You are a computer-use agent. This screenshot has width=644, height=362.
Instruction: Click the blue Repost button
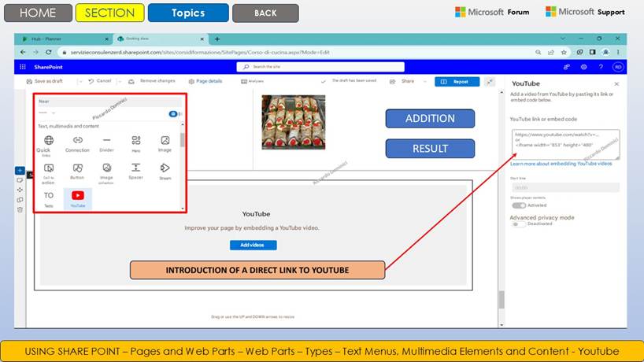tap(457, 82)
